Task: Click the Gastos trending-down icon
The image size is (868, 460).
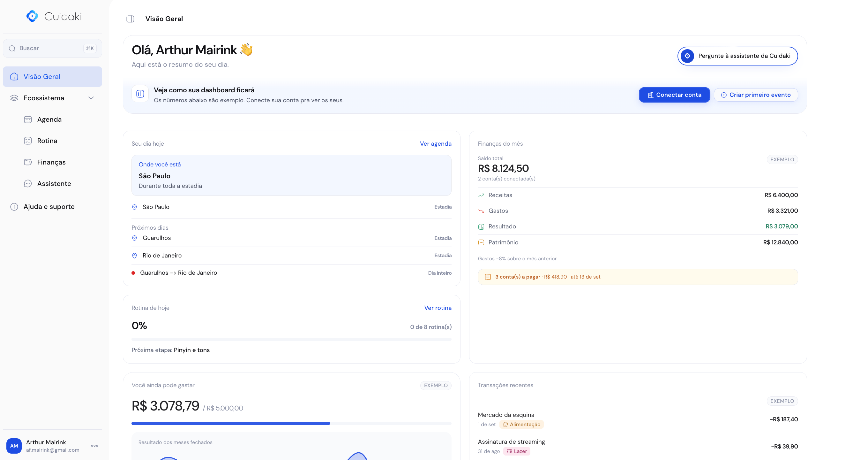Action: (481, 211)
